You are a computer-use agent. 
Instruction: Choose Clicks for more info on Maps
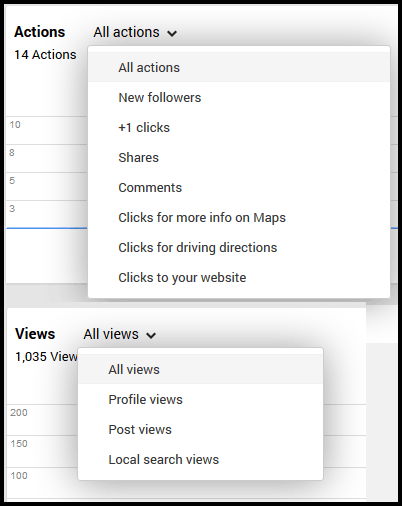click(239, 217)
